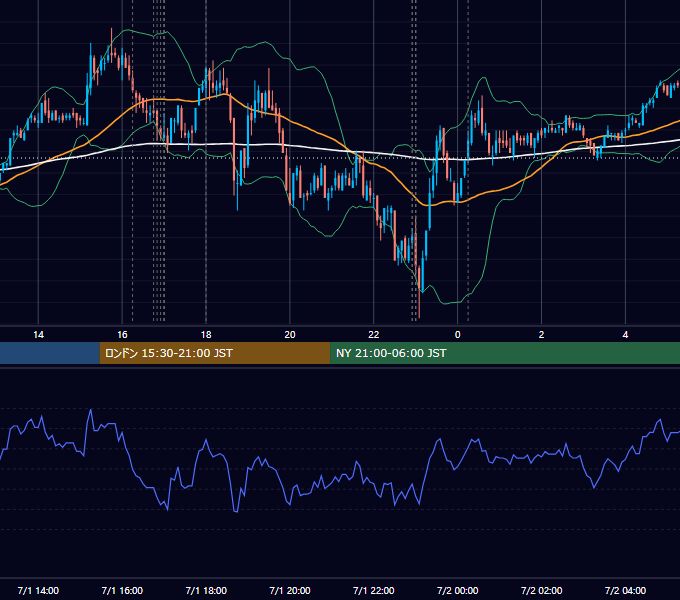The height and width of the screenshot is (600, 680).
Task: Click the hour label 18 on upper axis
Action: [206, 335]
